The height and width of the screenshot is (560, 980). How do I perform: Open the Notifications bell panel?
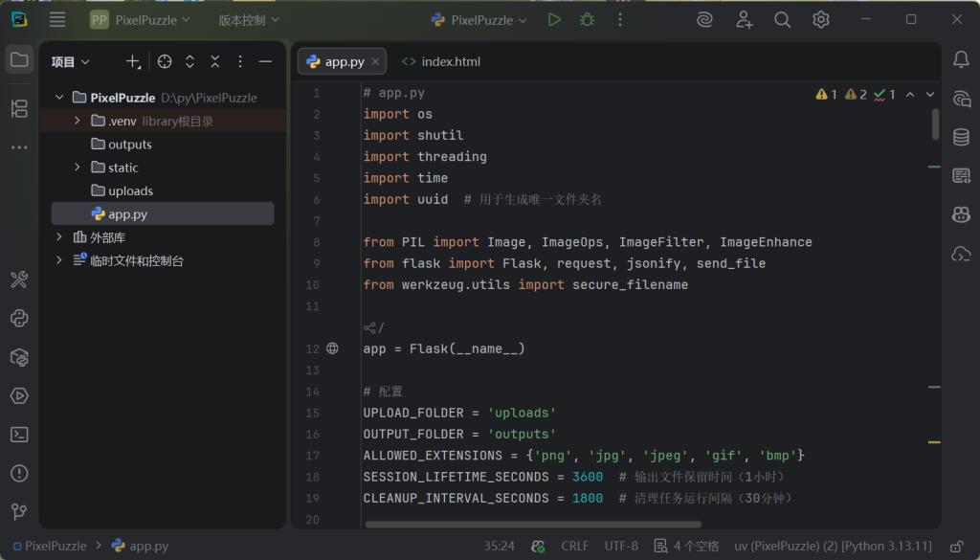point(961,60)
